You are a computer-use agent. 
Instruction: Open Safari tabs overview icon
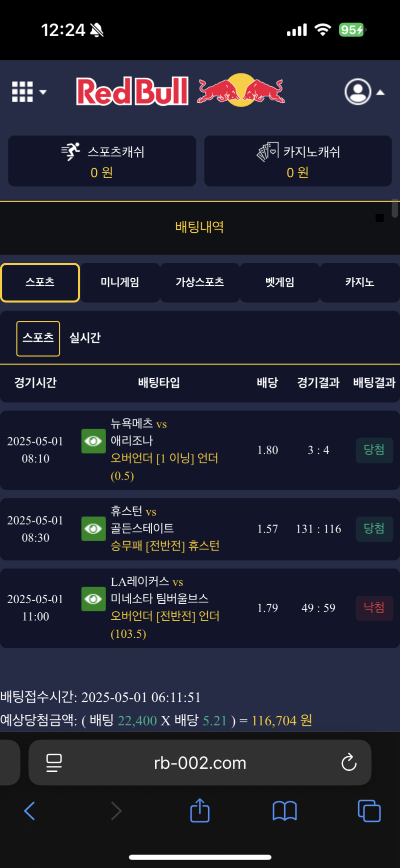[x=369, y=810]
